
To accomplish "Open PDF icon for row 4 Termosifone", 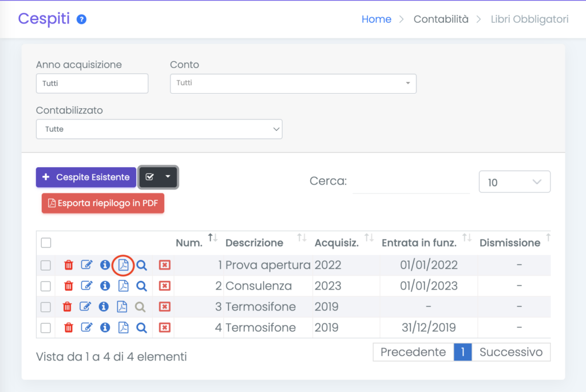I will pos(122,328).
